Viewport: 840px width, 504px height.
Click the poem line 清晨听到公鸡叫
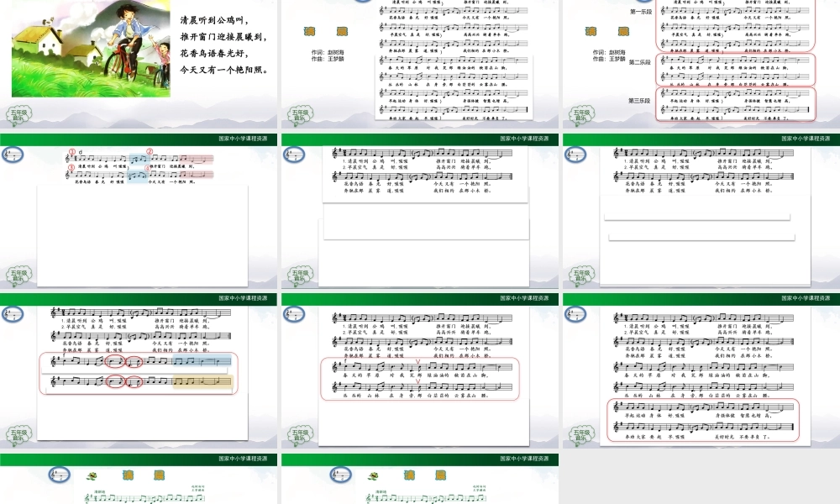[x=216, y=19]
